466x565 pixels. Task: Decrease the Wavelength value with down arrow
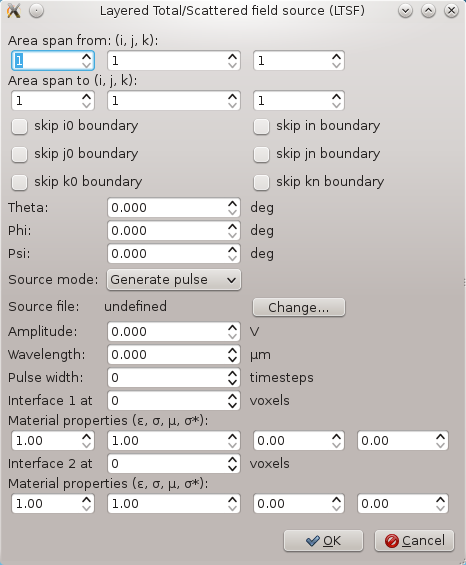(232, 359)
